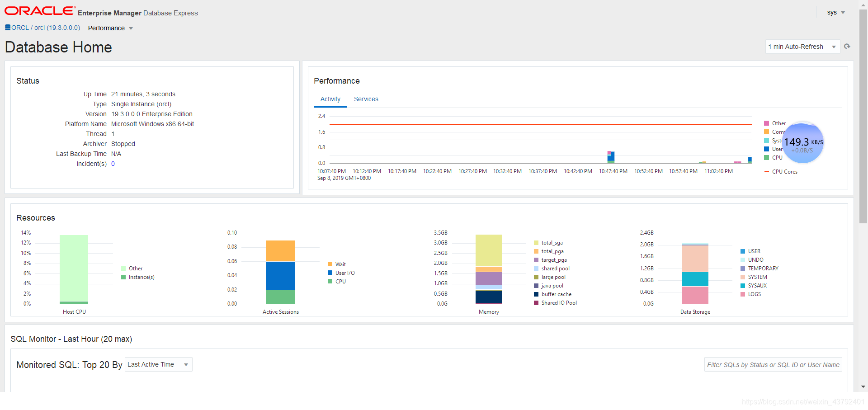The width and height of the screenshot is (868, 410).
Task: Click the shared pool legend swatch
Action: point(536,269)
